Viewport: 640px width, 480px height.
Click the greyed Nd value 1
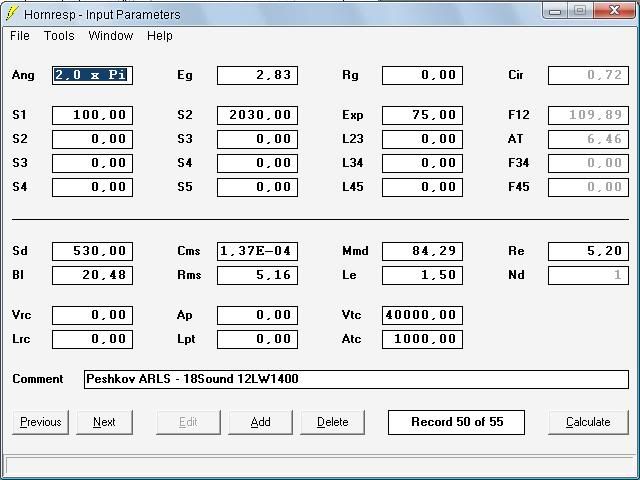click(588, 275)
